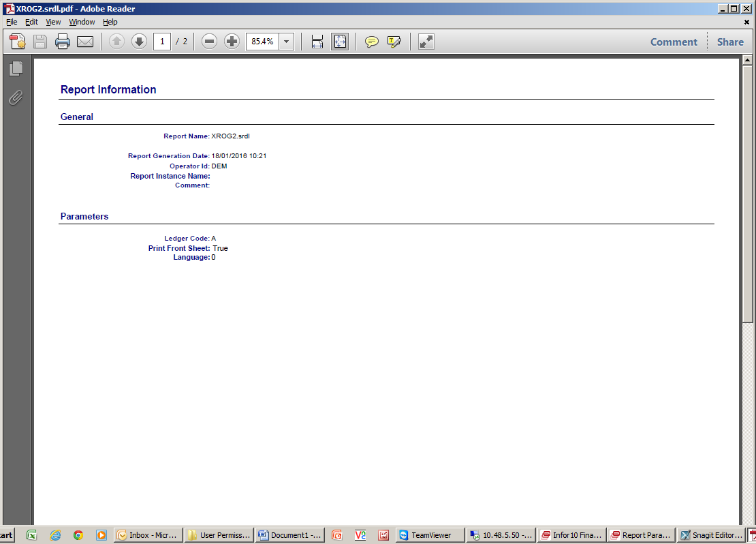This screenshot has width=756, height=544.
Task: Add a sticky note comment
Action: pos(372,42)
